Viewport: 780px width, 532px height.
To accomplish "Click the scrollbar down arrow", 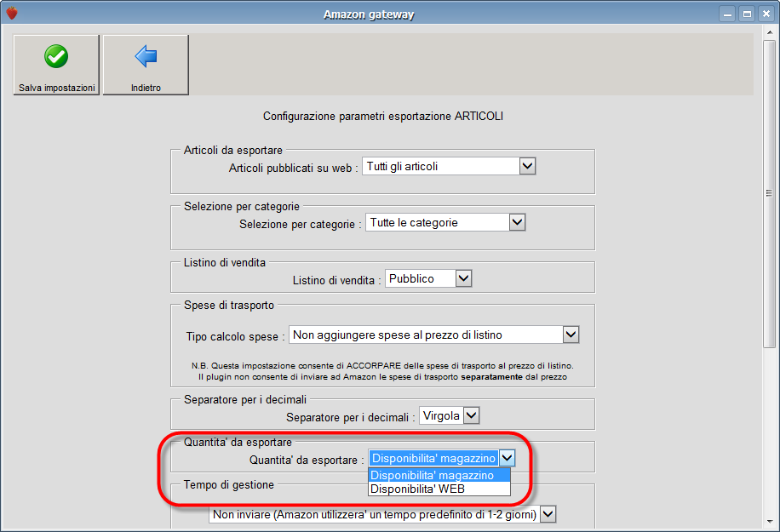I will [x=770, y=522].
